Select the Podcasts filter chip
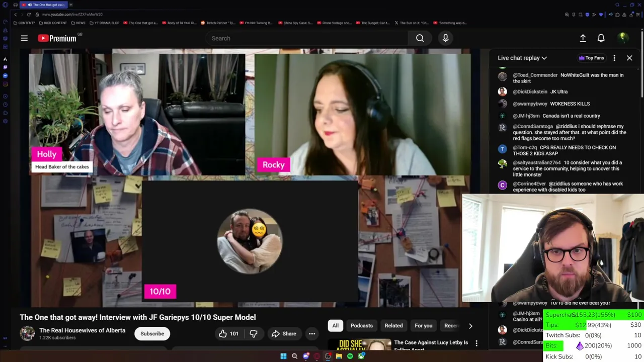644x362 pixels. click(361, 325)
